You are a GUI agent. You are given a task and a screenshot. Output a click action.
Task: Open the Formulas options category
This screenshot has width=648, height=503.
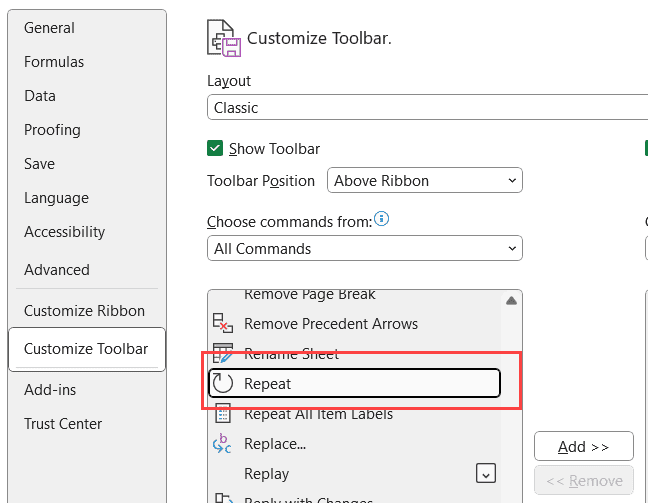point(54,62)
